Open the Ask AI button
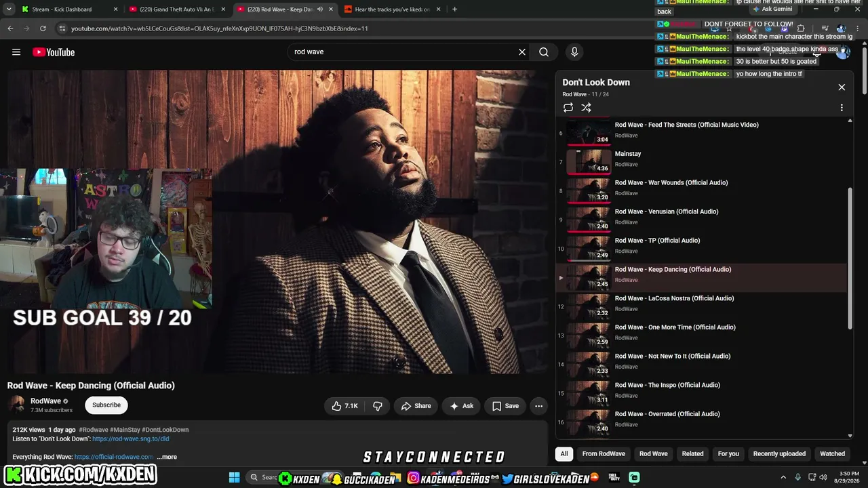Viewport: 868px width, 488px height. (461, 406)
